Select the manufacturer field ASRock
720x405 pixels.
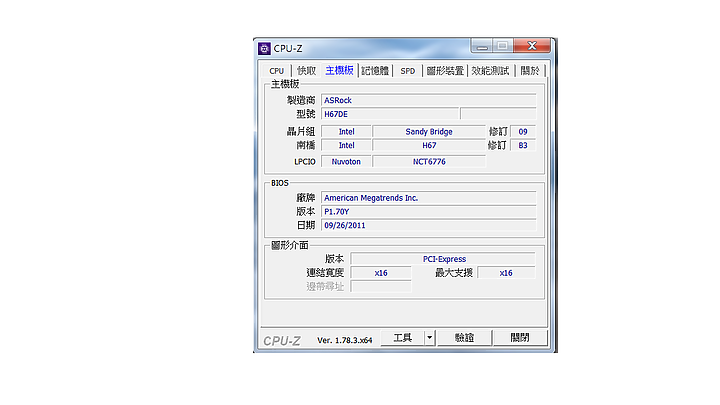click(428, 100)
